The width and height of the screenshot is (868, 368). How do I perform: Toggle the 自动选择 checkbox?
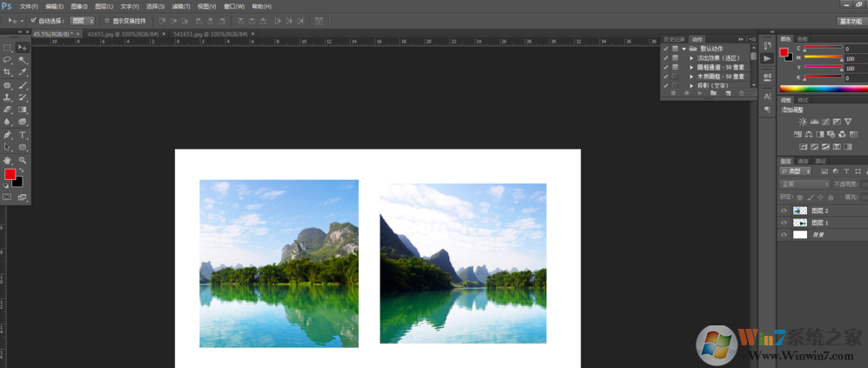[x=34, y=20]
